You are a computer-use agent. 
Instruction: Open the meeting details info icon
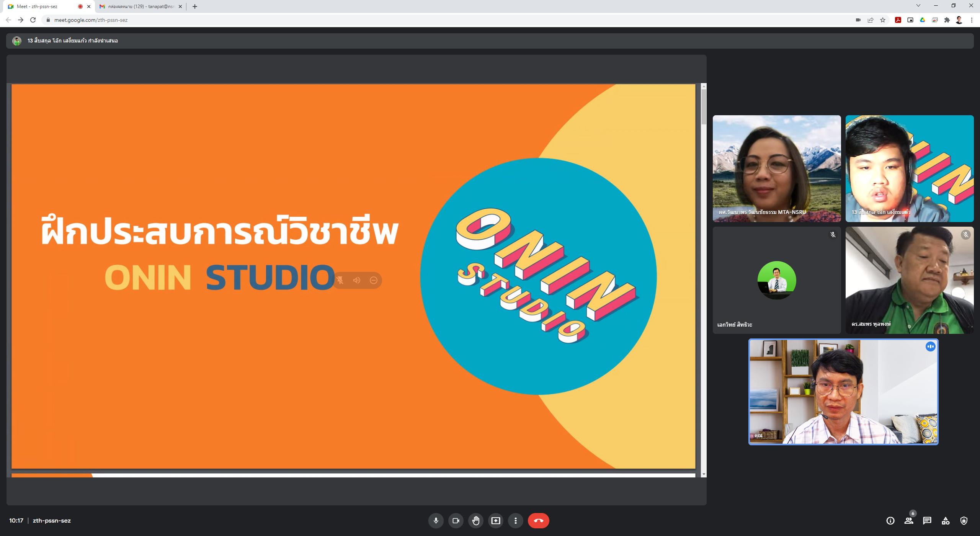click(890, 521)
